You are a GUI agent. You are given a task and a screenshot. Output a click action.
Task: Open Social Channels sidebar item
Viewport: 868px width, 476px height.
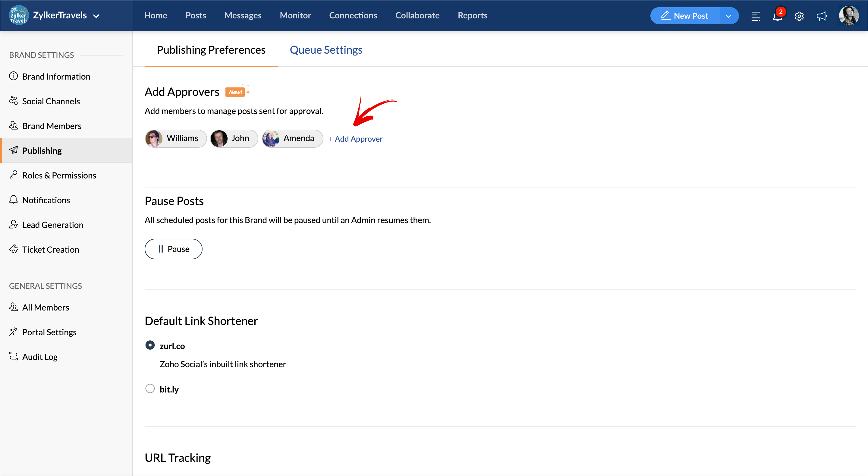(51, 101)
